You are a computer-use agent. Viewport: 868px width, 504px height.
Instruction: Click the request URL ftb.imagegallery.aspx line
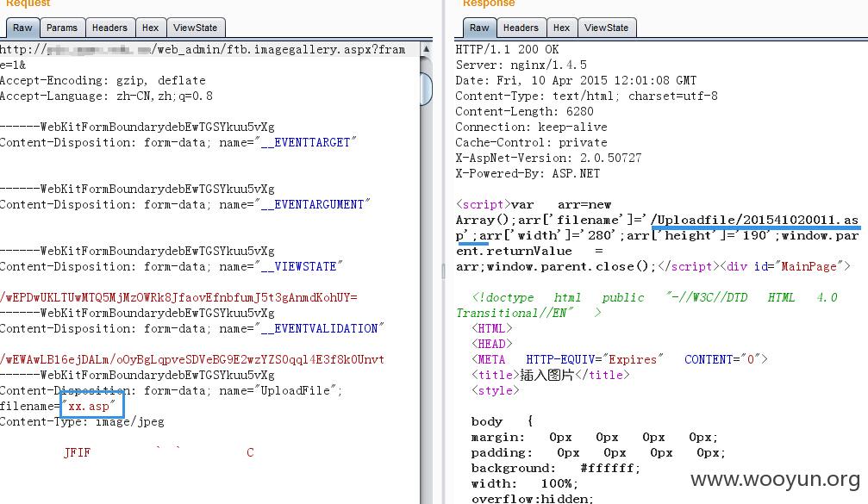click(x=203, y=50)
